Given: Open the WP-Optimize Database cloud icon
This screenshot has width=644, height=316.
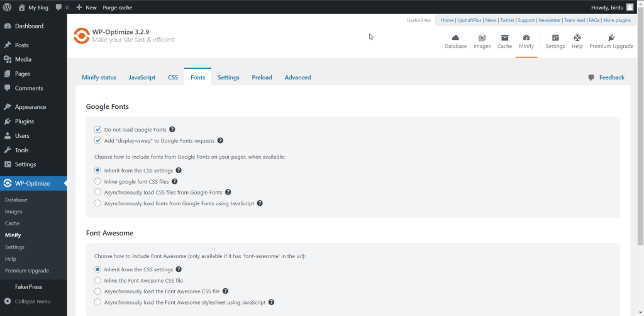Looking at the screenshot, I should 455,38.
